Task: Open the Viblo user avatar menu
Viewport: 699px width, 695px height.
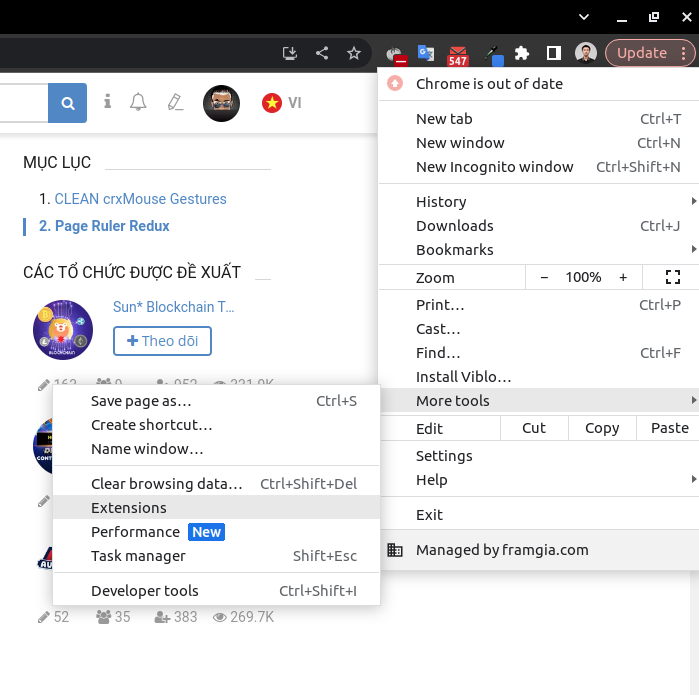Action: pyautogui.click(x=221, y=103)
